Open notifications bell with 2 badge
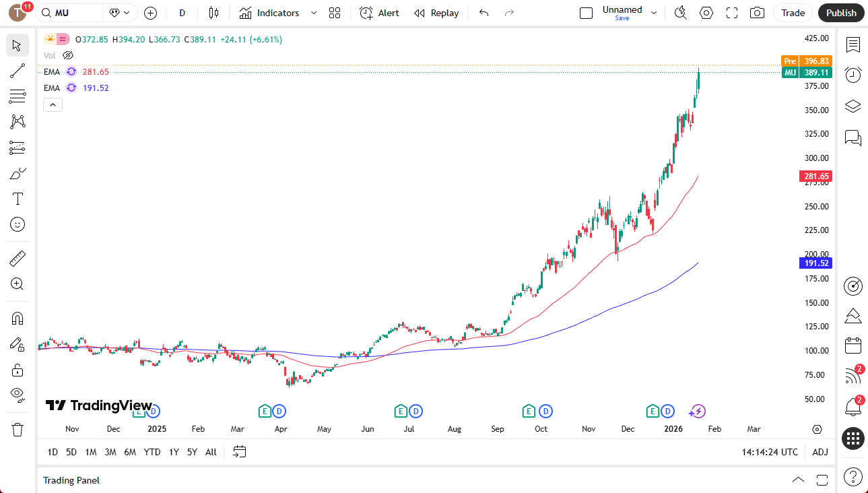The width and height of the screenshot is (868, 493). [x=853, y=407]
